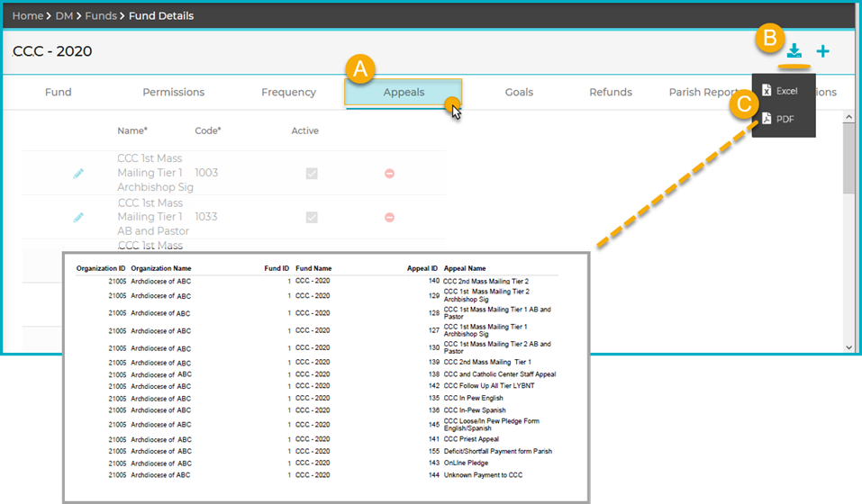Click 'Organization ID' header in preview
862x504 pixels.
(101, 268)
